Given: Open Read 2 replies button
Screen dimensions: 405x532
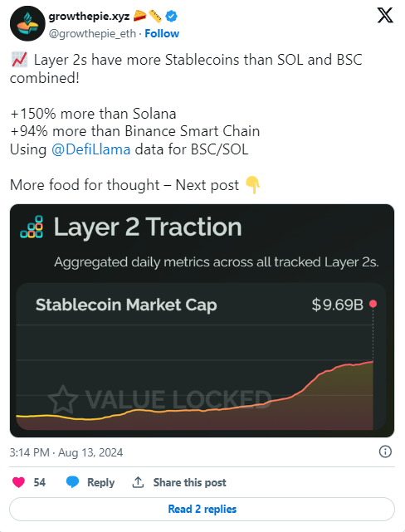Looking at the screenshot, I should pyautogui.click(x=202, y=509).
